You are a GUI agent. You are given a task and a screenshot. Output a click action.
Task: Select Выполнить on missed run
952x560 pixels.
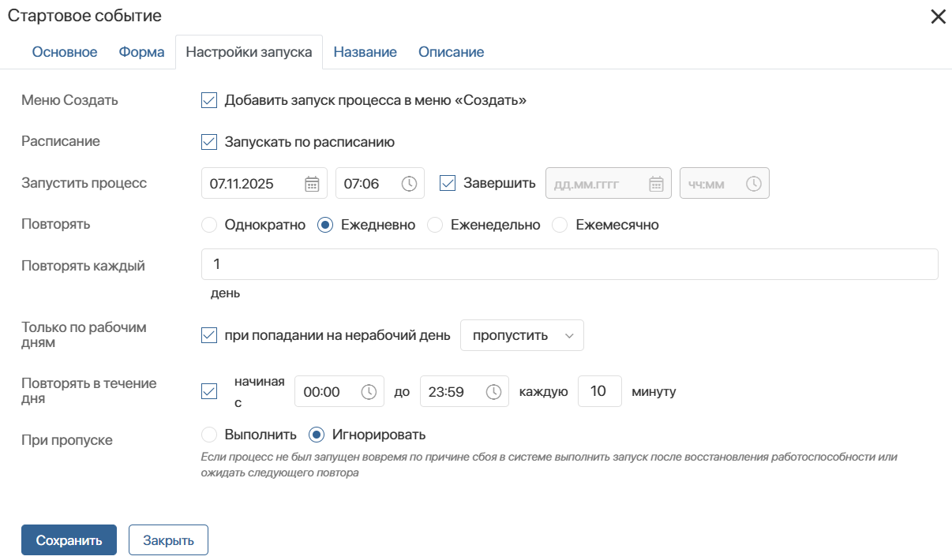point(209,435)
